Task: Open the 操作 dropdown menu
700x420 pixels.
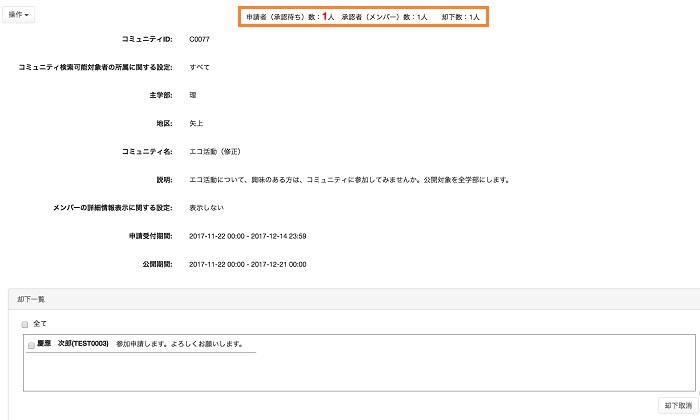Action: [20, 15]
